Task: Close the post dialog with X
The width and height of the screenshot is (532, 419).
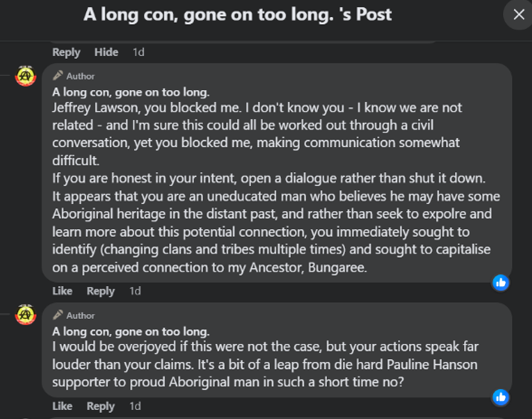Action: tap(518, 15)
